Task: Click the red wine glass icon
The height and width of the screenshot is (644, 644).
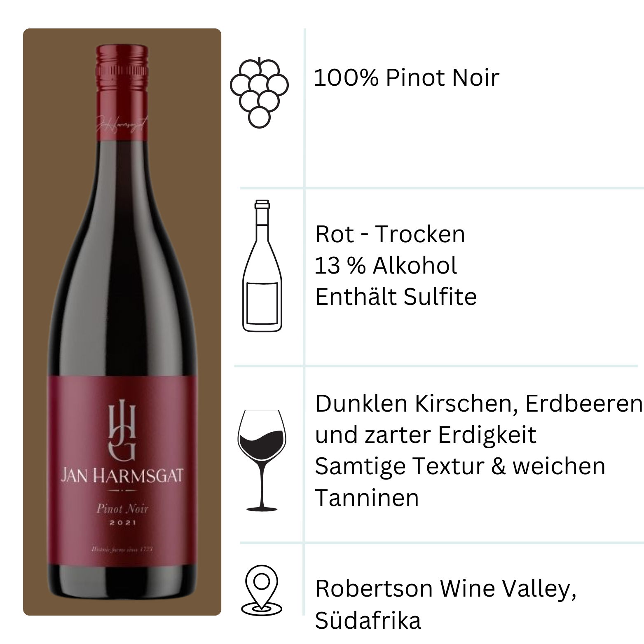Action: [262, 460]
